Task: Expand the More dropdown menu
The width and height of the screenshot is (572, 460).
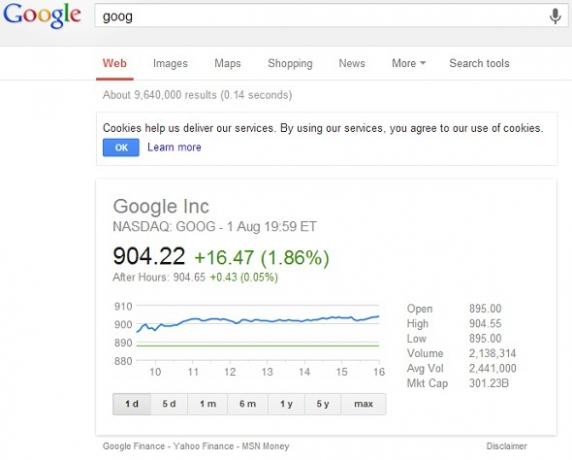Action: (409, 63)
